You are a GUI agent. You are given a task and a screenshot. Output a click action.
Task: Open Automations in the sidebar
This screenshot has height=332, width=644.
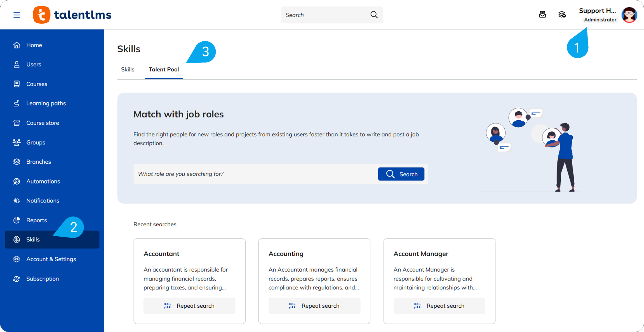43,181
